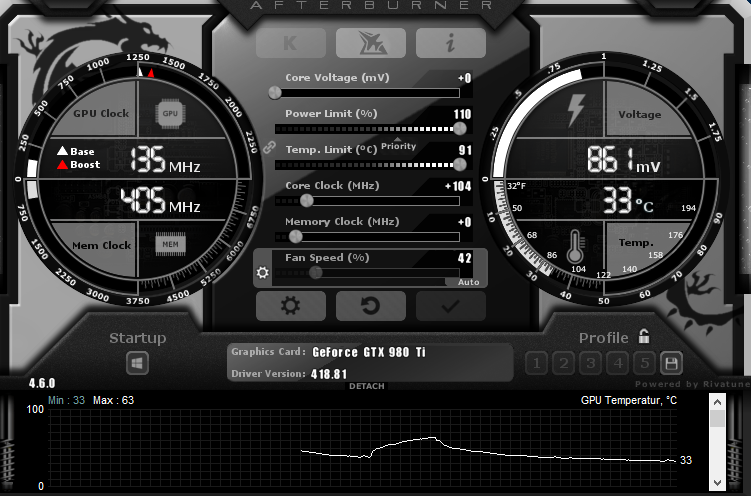Click the Kombustor K button

[x=291, y=43]
